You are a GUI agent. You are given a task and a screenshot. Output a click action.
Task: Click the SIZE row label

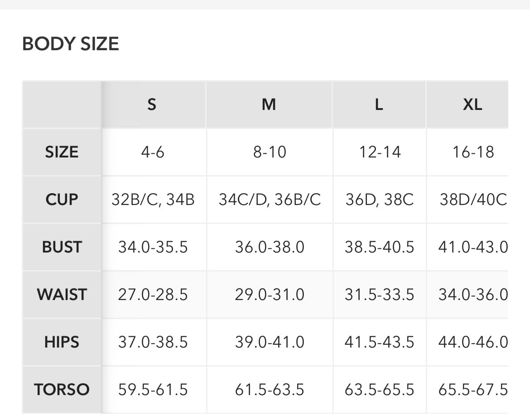coord(62,152)
